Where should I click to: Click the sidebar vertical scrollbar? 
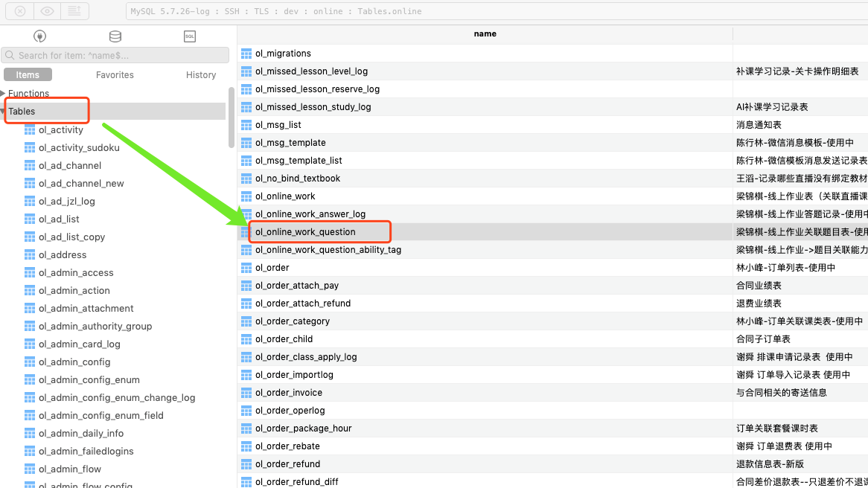[232, 118]
